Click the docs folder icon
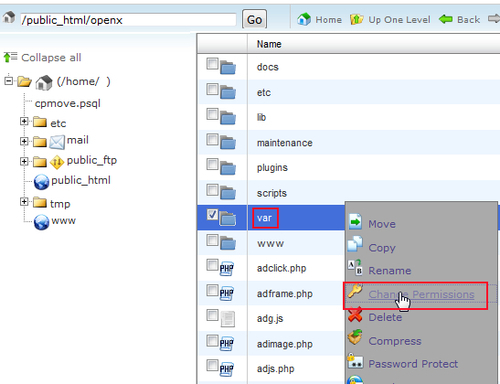The width and height of the screenshot is (500, 384). (x=228, y=68)
